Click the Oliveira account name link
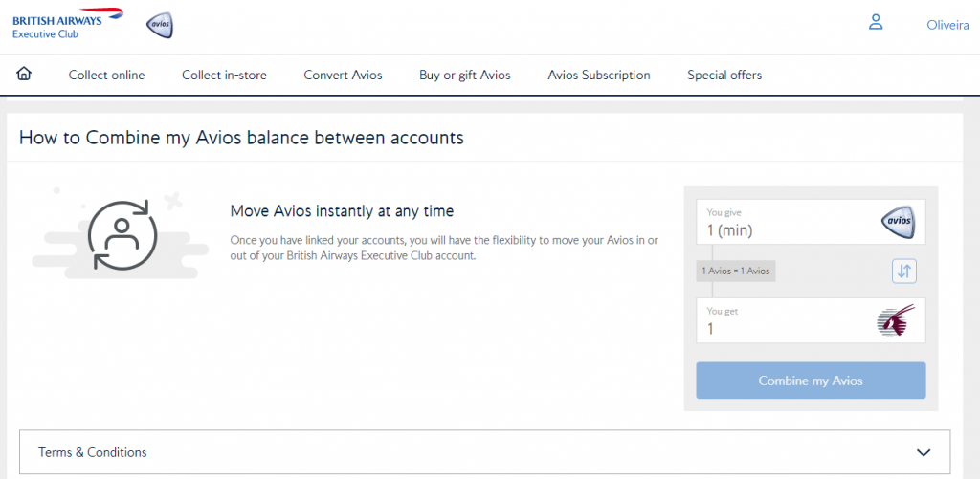Screen dimensions: 980x479 947,26
